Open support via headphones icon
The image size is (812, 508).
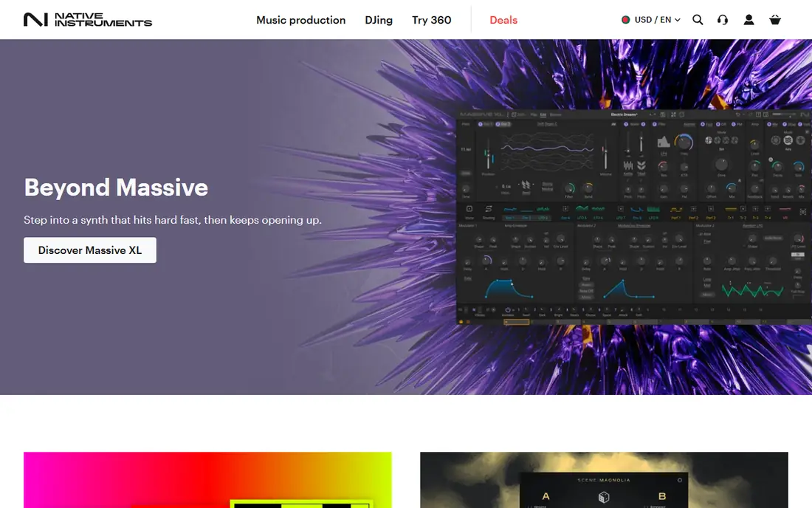(x=723, y=20)
